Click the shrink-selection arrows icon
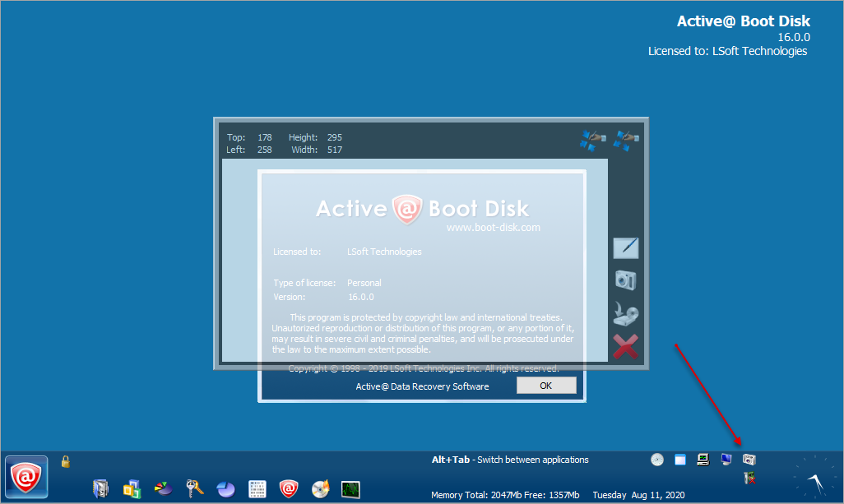The width and height of the screenshot is (844, 504). (592, 141)
